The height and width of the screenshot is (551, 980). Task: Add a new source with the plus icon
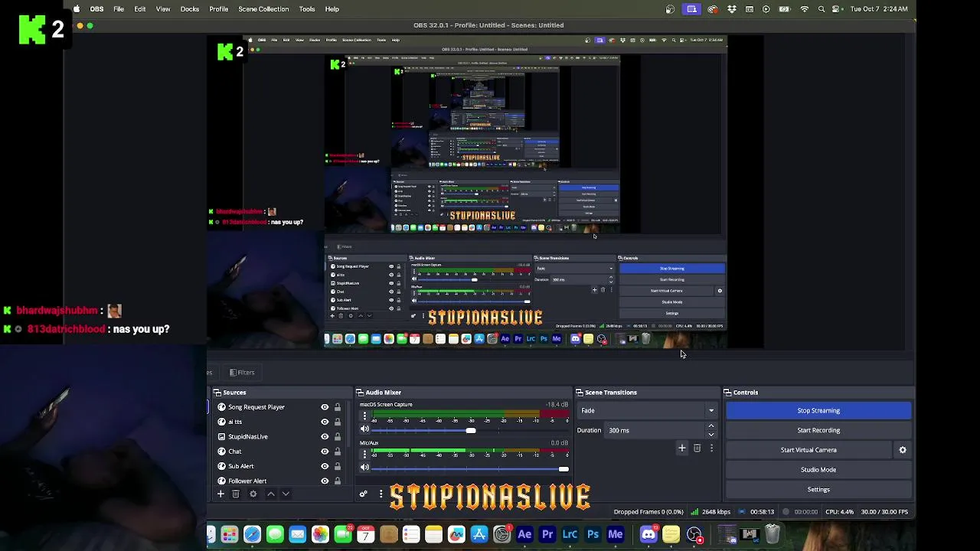click(x=220, y=494)
